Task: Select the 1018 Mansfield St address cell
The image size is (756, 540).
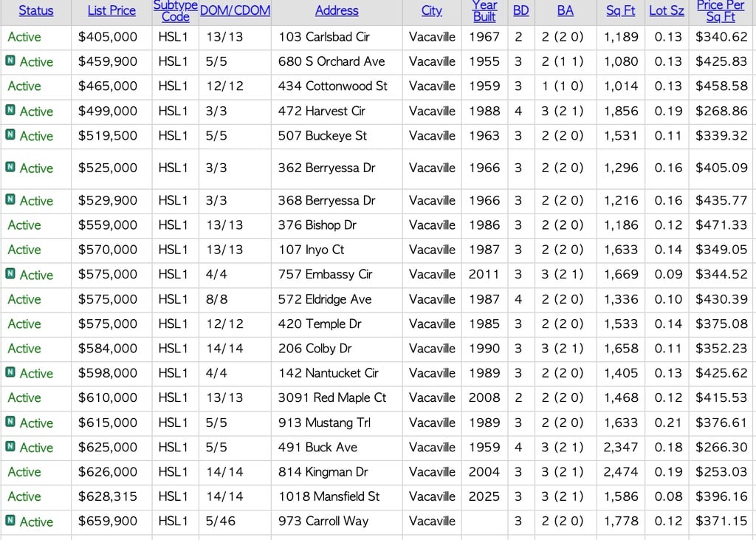Action: tap(329, 496)
